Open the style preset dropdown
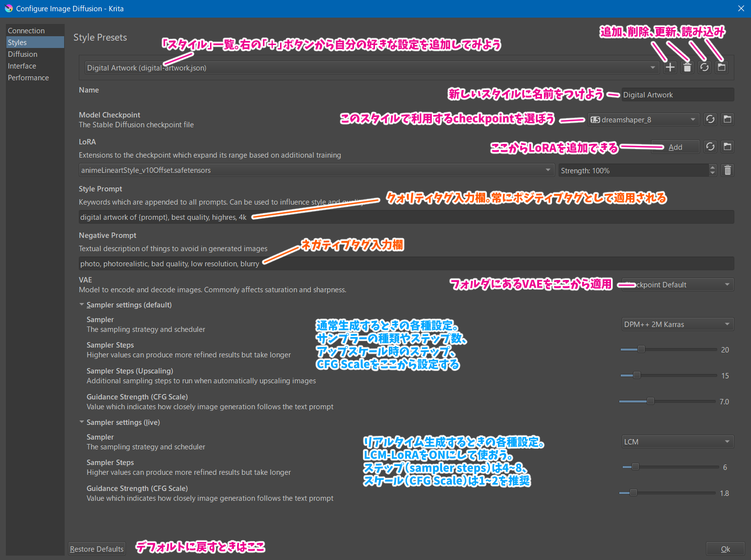Screen dimensions: 751x560 pos(372,68)
